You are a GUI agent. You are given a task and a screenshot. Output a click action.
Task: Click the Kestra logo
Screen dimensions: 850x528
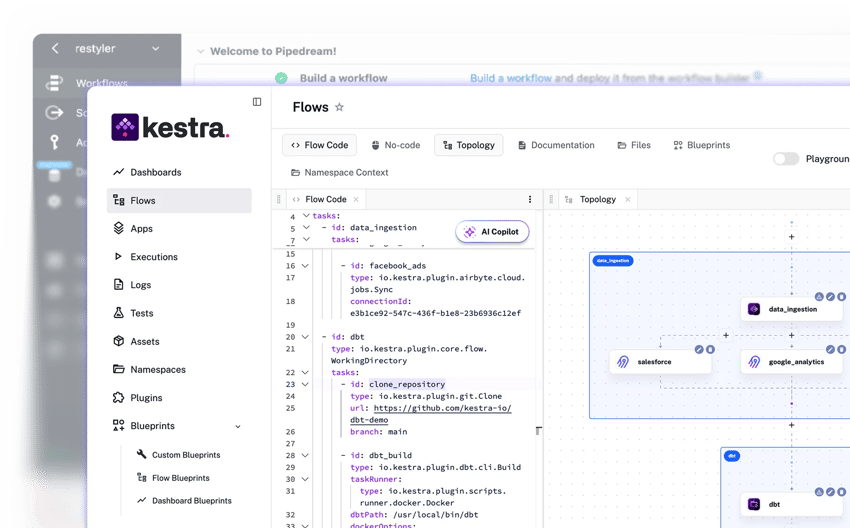[x=170, y=127]
